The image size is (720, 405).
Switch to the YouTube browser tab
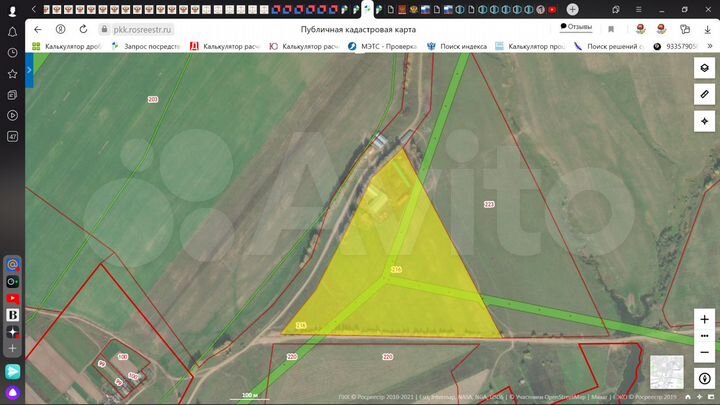click(552, 10)
